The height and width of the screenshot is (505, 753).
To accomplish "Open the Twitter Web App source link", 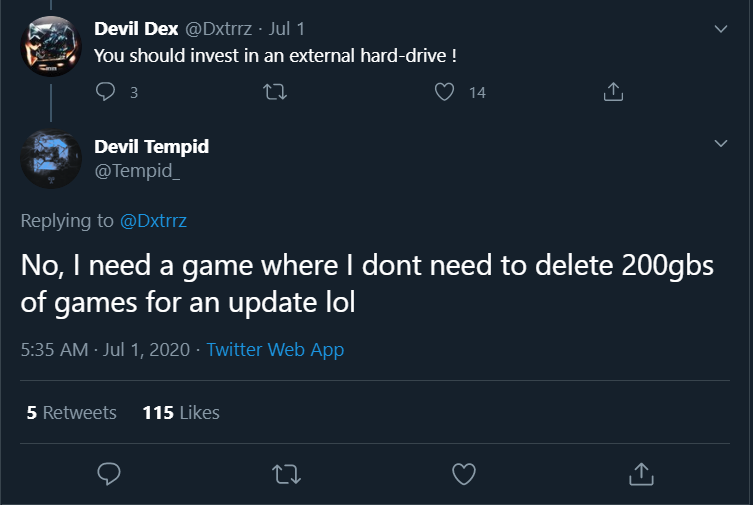I will [x=275, y=350].
